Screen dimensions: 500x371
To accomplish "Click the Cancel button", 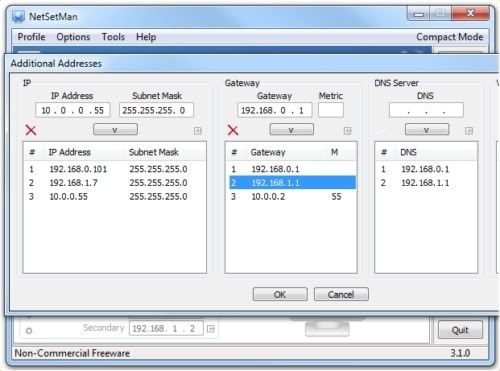I will click(x=341, y=294).
